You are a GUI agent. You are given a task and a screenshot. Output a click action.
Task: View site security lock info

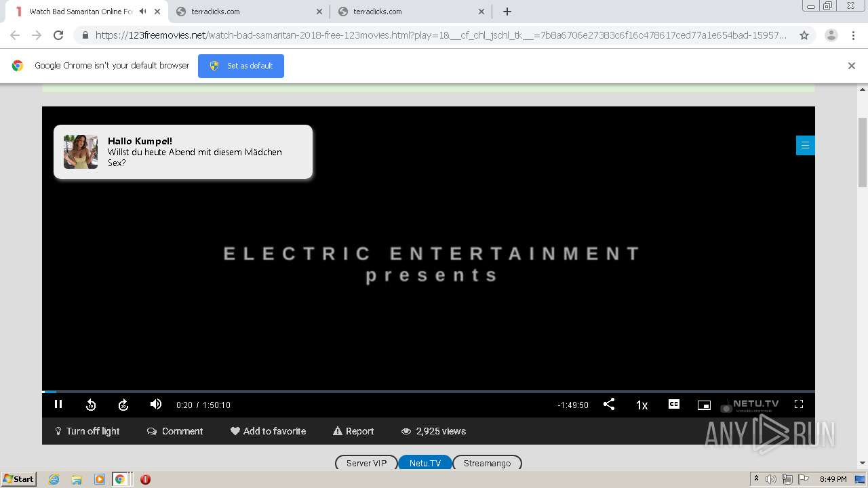(x=85, y=35)
